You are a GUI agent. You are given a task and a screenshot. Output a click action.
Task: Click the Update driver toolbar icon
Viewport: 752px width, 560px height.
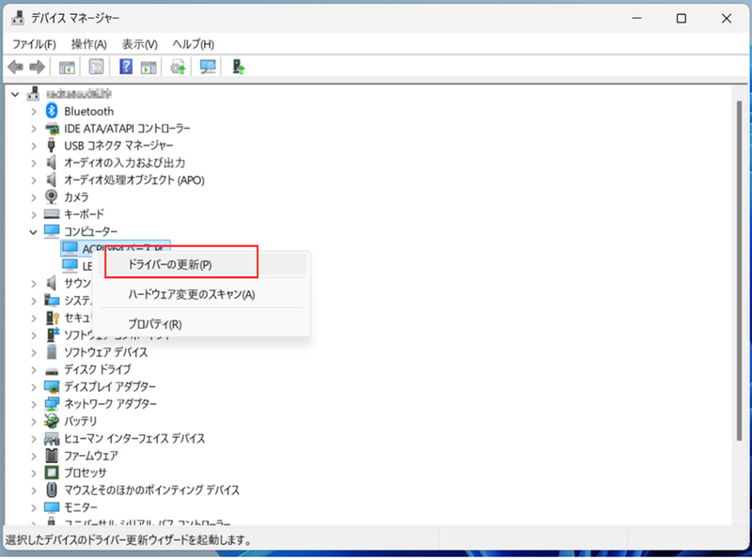[x=176, y=66]
